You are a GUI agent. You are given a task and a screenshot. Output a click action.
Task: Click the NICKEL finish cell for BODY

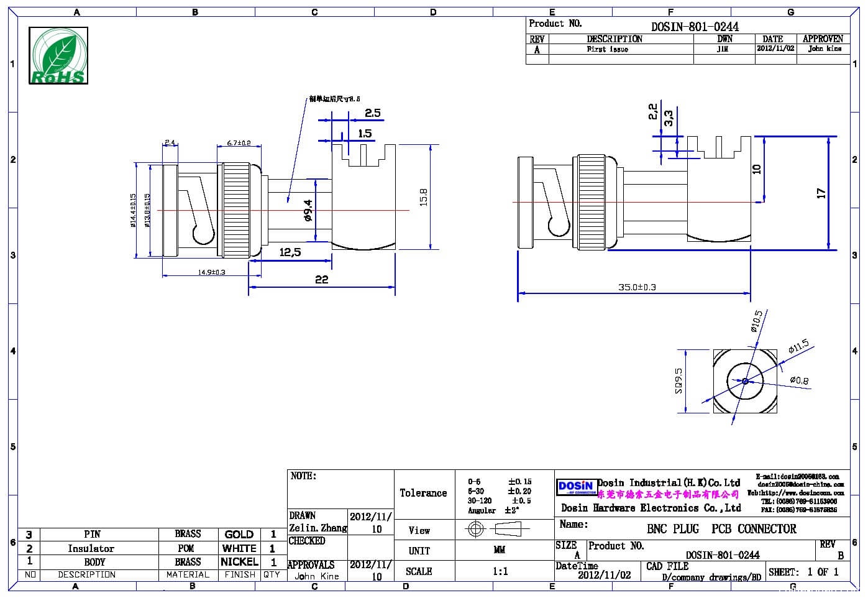[239, 561]
